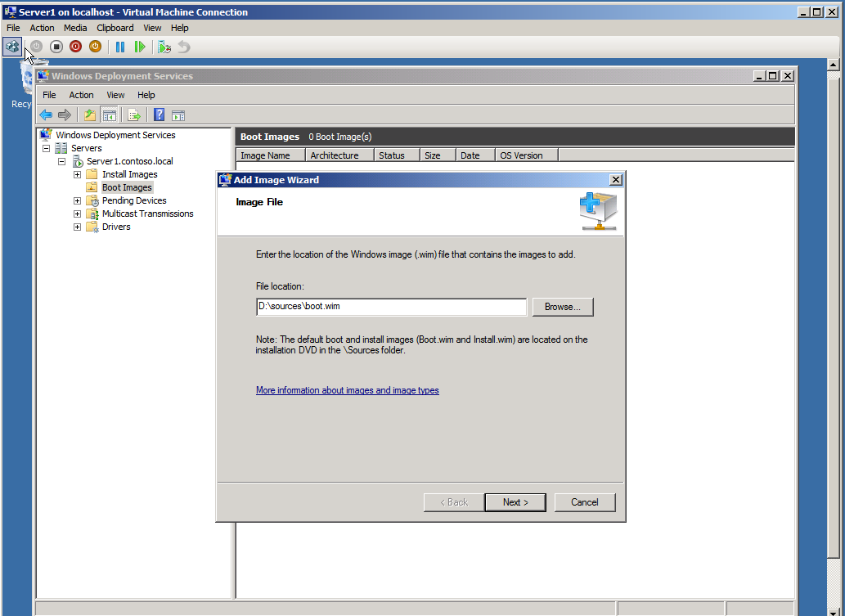This screenshot has width=845, height=616.
Task: Click the green Reset VM icon
Action: (140, 47)
